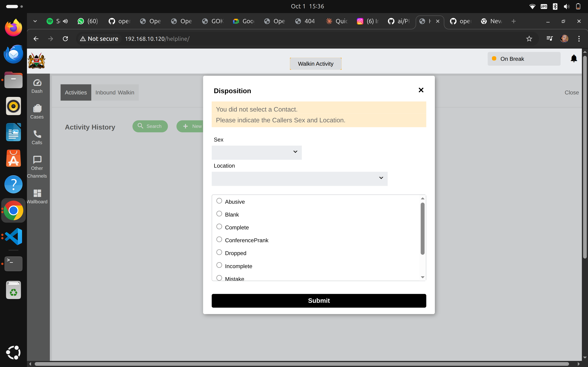
Task: Click the Walkin Activity button
Action: [315, 64]
